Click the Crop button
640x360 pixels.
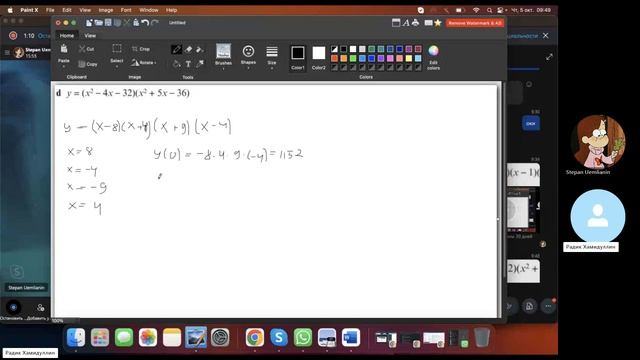(x=141, y=49)
